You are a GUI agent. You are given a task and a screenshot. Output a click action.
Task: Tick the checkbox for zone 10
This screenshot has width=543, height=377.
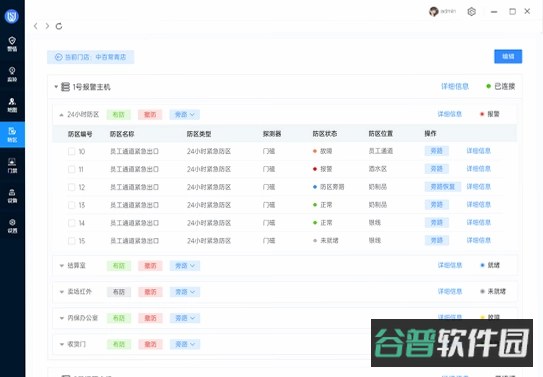click(71, 151)
